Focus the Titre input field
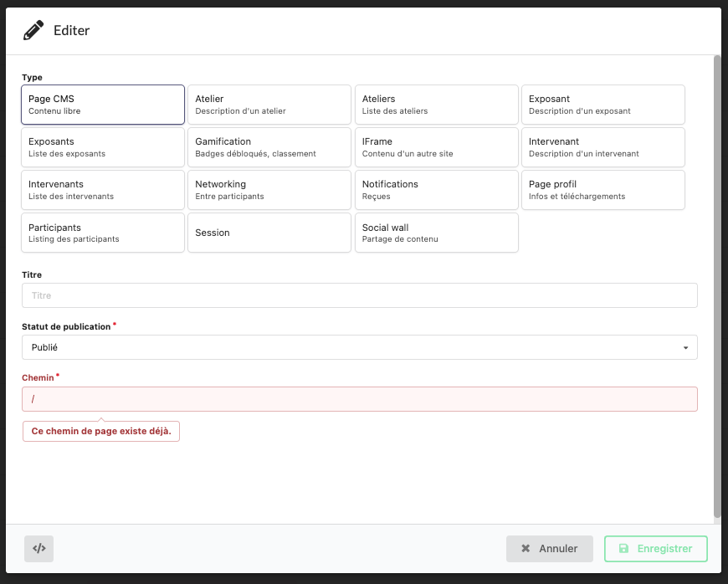The height and width of the screenshot is (584, 728). click(x=359, y=295)
